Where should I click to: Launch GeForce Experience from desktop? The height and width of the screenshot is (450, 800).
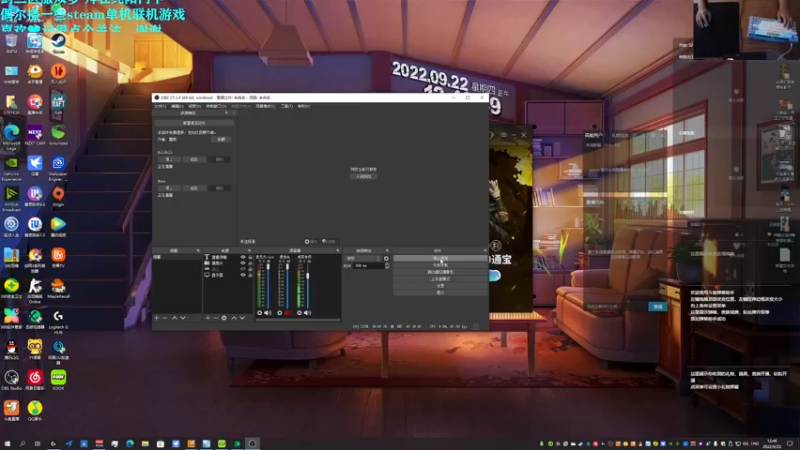click(11, 169)
